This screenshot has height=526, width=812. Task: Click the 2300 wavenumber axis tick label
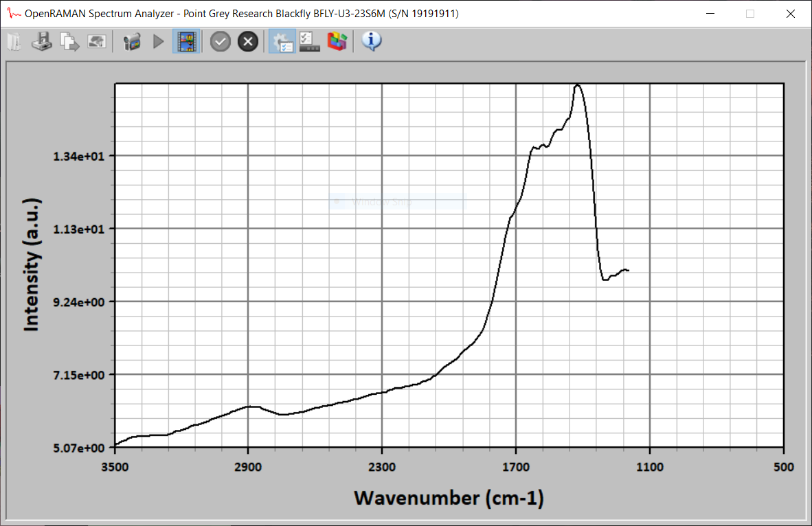tap(383, 468)
